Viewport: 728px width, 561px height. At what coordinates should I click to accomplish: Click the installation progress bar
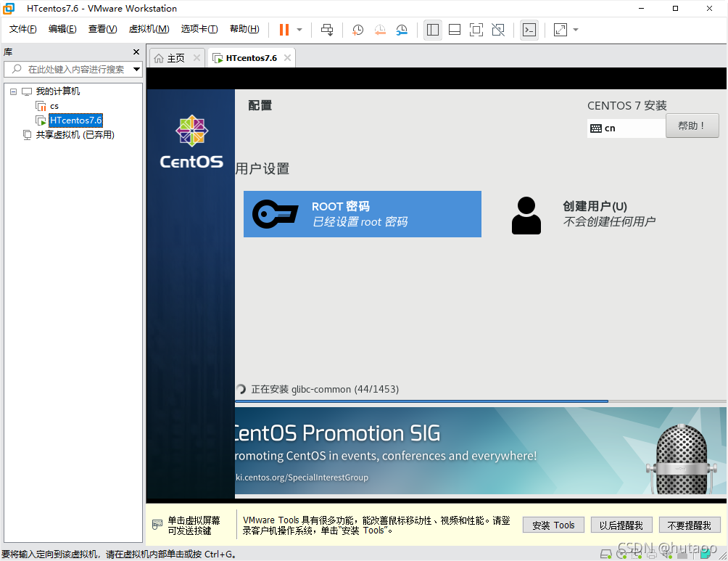pos(481,401)
